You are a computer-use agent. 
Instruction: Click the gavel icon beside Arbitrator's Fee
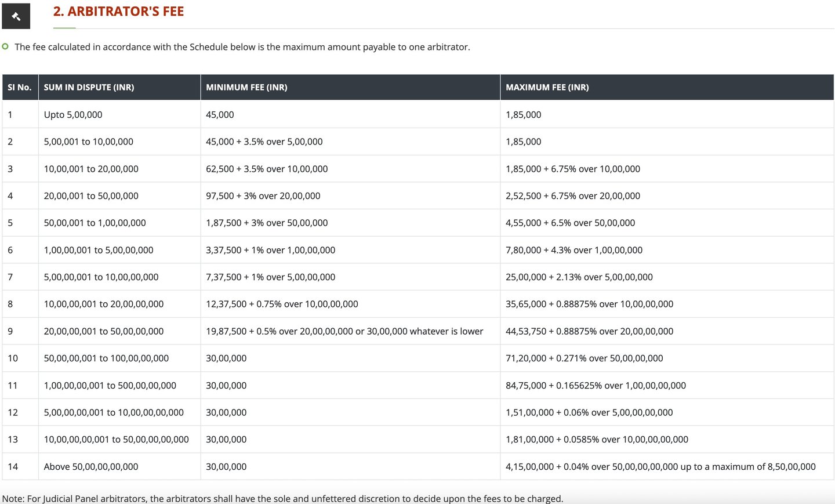16,16
